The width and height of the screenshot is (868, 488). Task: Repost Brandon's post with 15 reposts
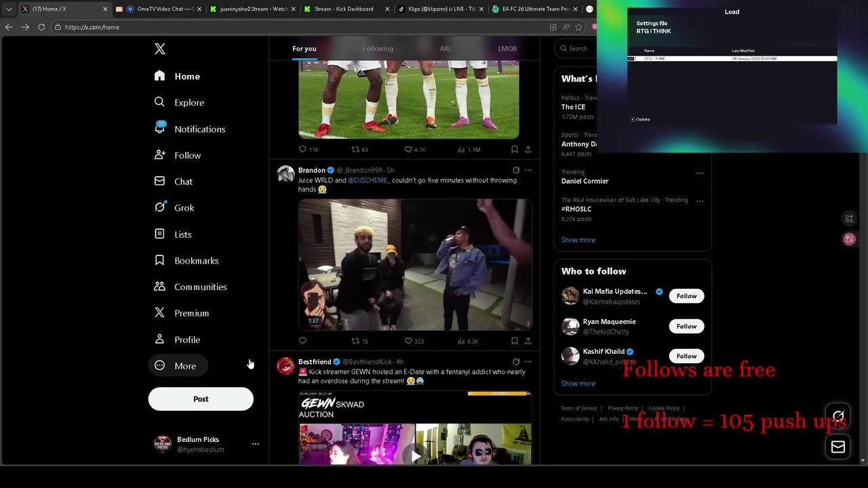(x=359, y=341)
